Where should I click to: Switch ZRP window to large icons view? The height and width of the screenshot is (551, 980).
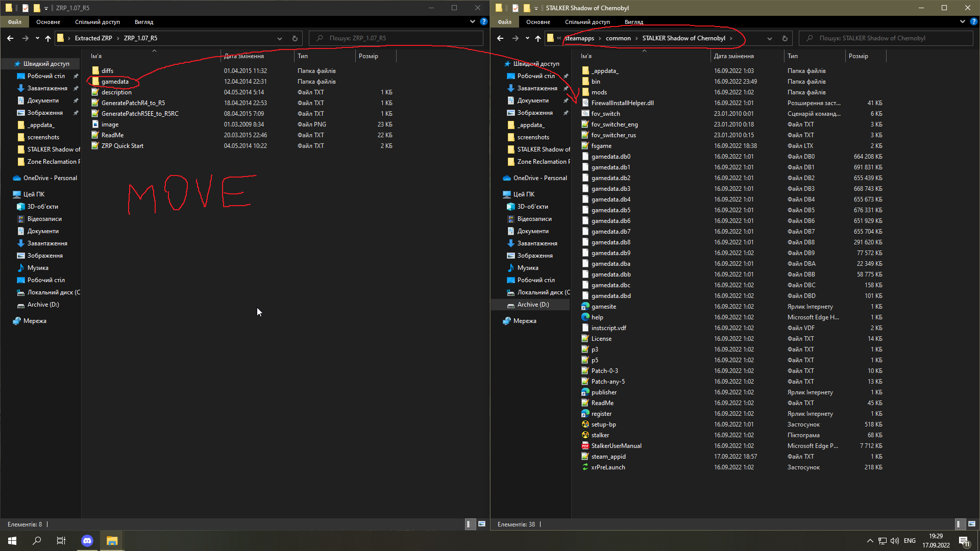(481, 524)
